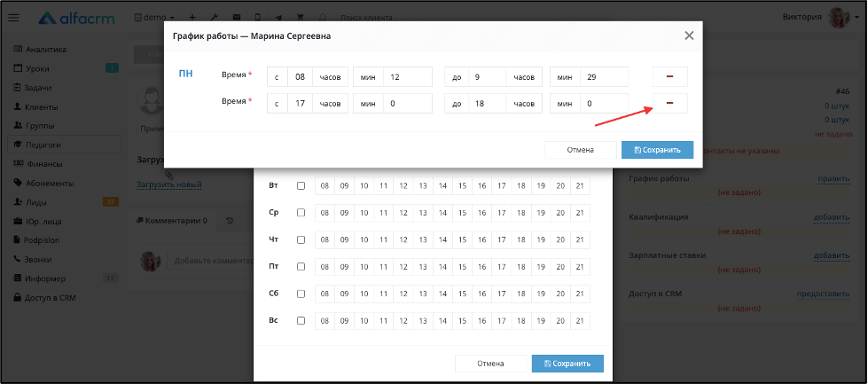Click the red notification bell icon
Image resolution: width=868 pixels, height=384 pixels.
point(323,18)
